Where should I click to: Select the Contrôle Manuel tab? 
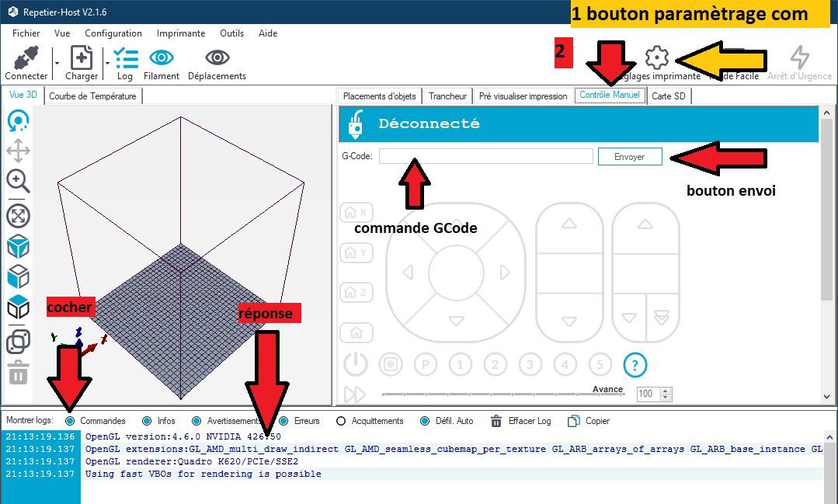pos(610,96)
